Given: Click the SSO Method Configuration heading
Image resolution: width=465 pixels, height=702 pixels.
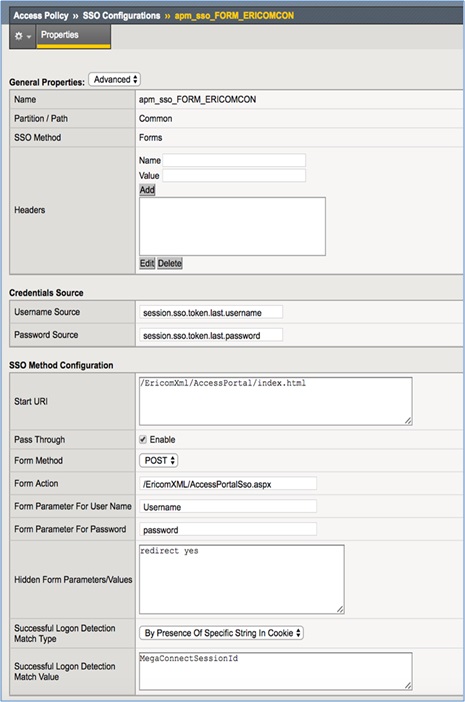Looking at the screenshot, I should [61, 365].
